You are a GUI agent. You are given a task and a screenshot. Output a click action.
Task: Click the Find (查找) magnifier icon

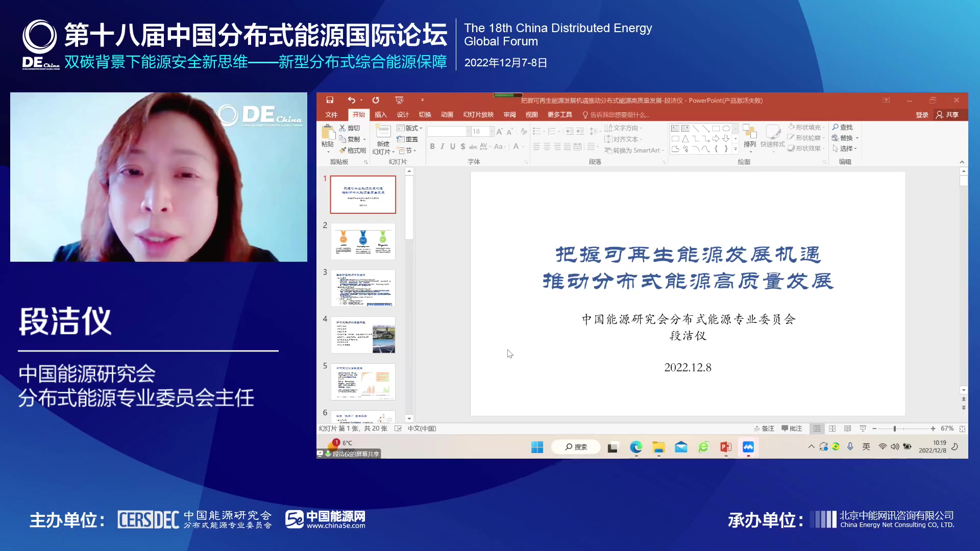(x=836, y=127)
